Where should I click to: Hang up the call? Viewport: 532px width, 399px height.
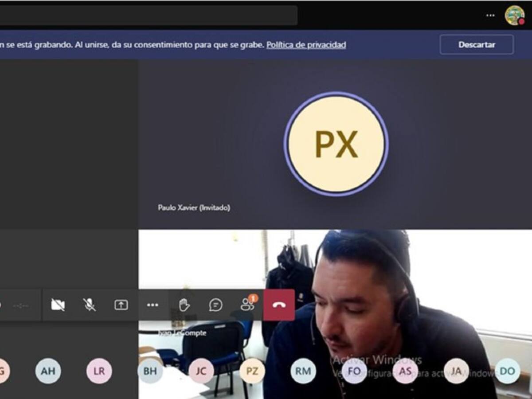coord(279,305)
